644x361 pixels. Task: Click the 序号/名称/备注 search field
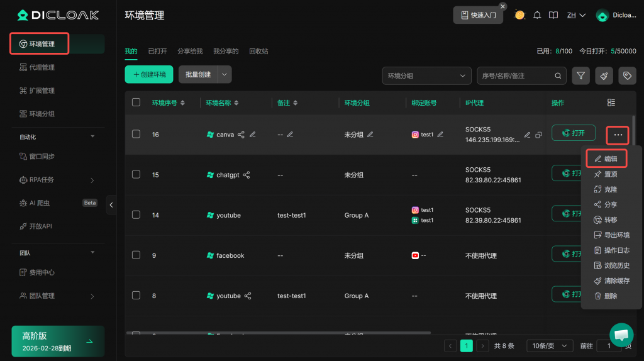[516, 75]
